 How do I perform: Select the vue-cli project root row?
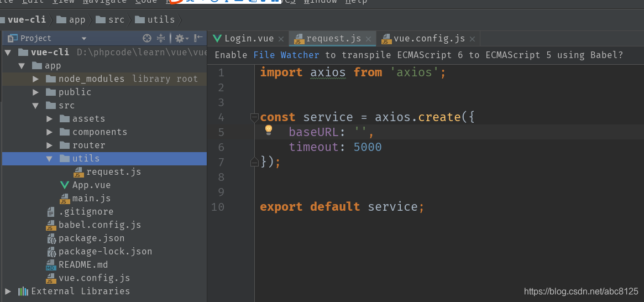click(104, 53)
